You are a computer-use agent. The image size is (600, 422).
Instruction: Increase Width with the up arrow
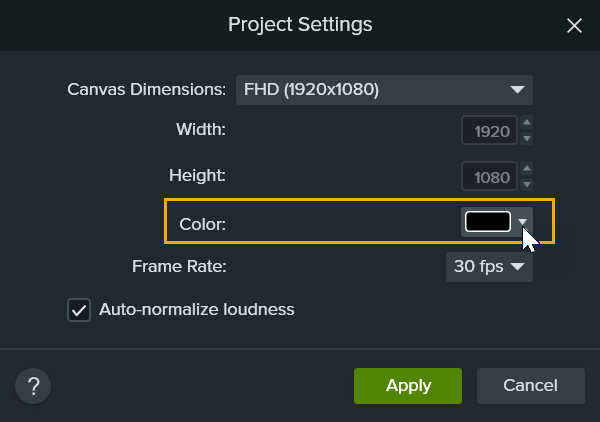[x=527, y=124]
